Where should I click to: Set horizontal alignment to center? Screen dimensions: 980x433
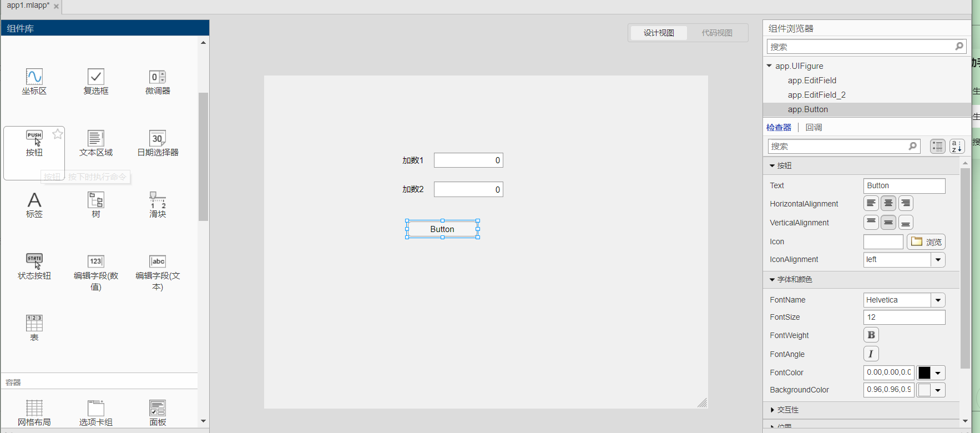888,203
